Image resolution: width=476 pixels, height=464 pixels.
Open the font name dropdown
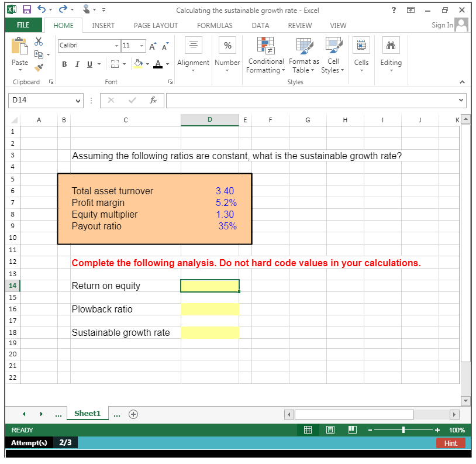tap(116, 46)
